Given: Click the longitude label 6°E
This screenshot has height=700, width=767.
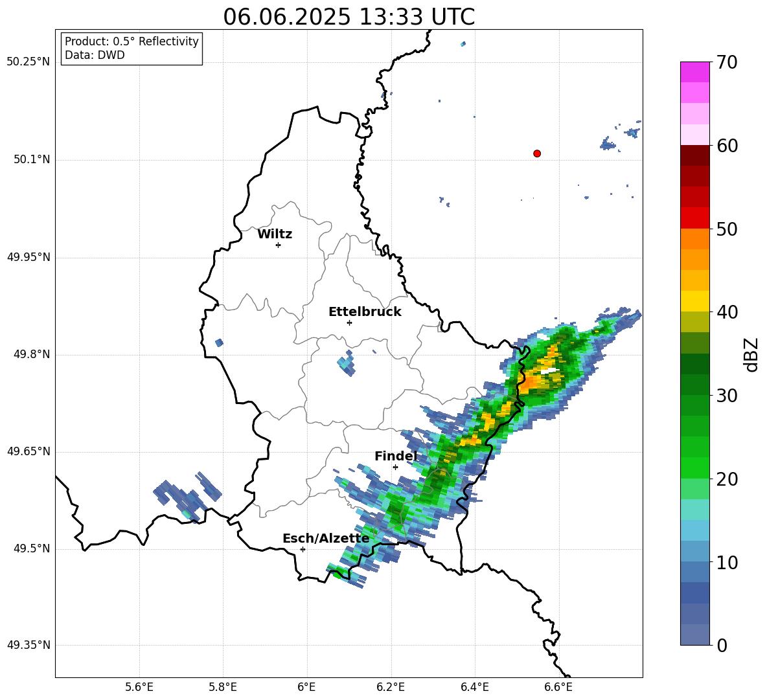Looking at the screenshot, I should pos(306,687).
